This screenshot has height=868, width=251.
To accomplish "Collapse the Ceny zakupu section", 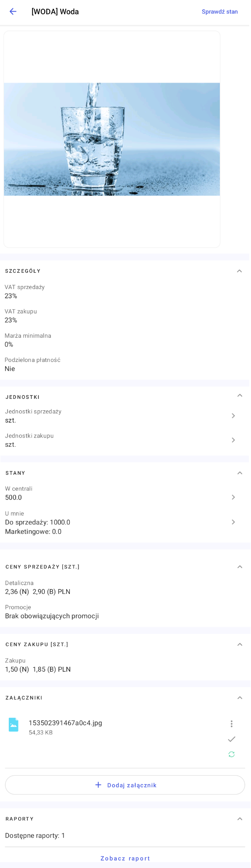I will [x=240, y=644].
